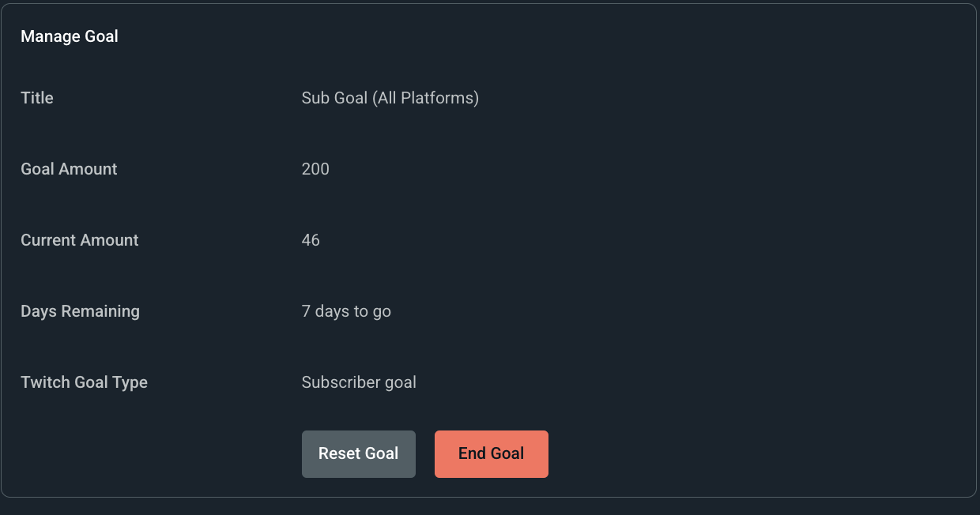Image resolution: width=980 pixels, height=515 pixels.
Task: Click the Days Remaining label
Action: pos(80,311)
